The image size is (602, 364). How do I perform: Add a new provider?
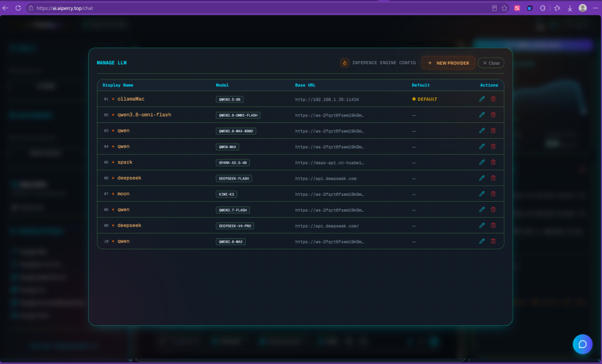448,63
